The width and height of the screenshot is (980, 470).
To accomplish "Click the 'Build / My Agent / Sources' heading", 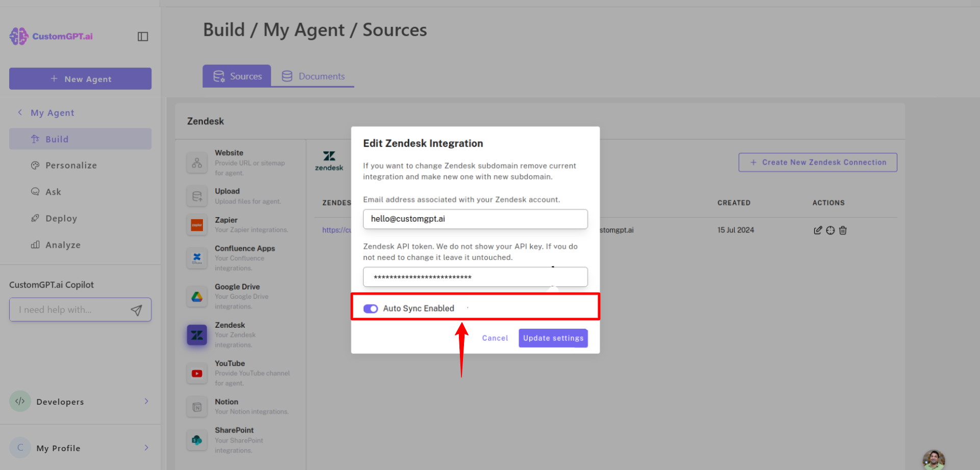I will pyautogui.click(x=315, y=30).
